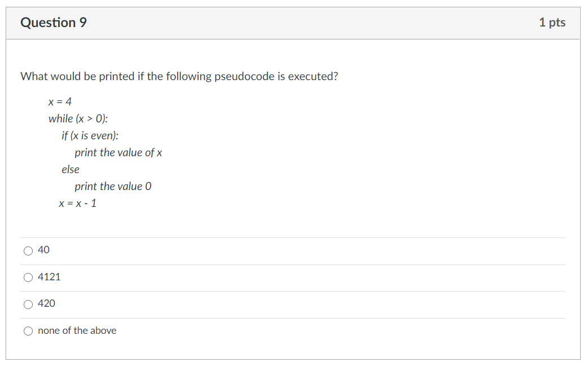Click 'print the value 0' line
The height and width of the screenshot is (366, 588).
pos(113,186)
